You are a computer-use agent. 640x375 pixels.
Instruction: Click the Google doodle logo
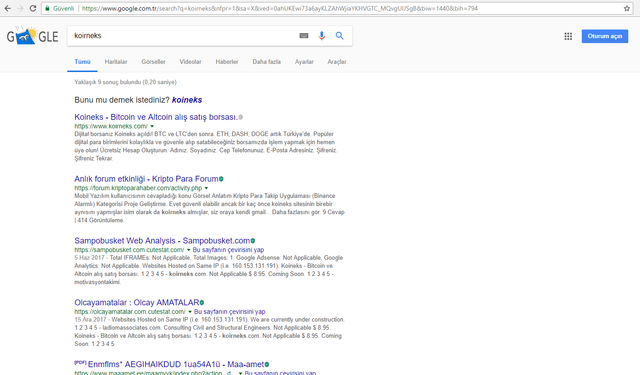(32, 36)
